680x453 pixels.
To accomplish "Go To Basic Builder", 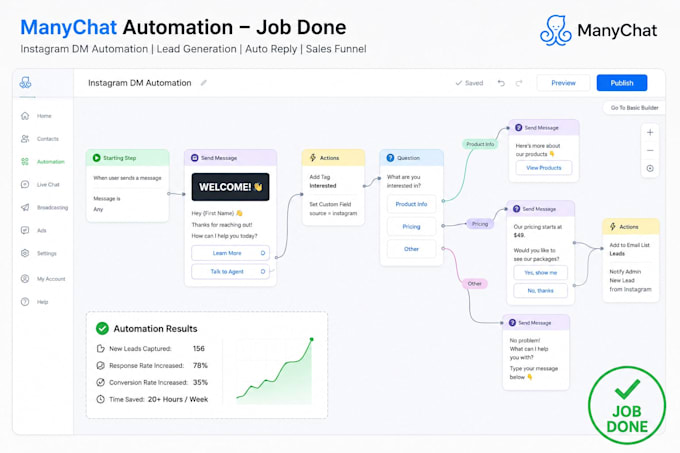I will tap(634, 108).
